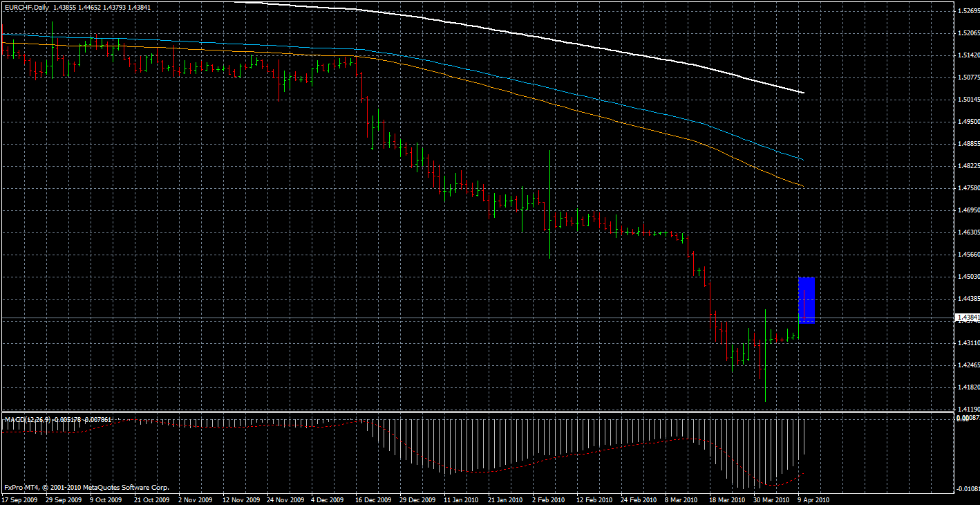Click the '9 Apr 2010' date label
This screenshot has height=505, width=980.
(813, 499)
